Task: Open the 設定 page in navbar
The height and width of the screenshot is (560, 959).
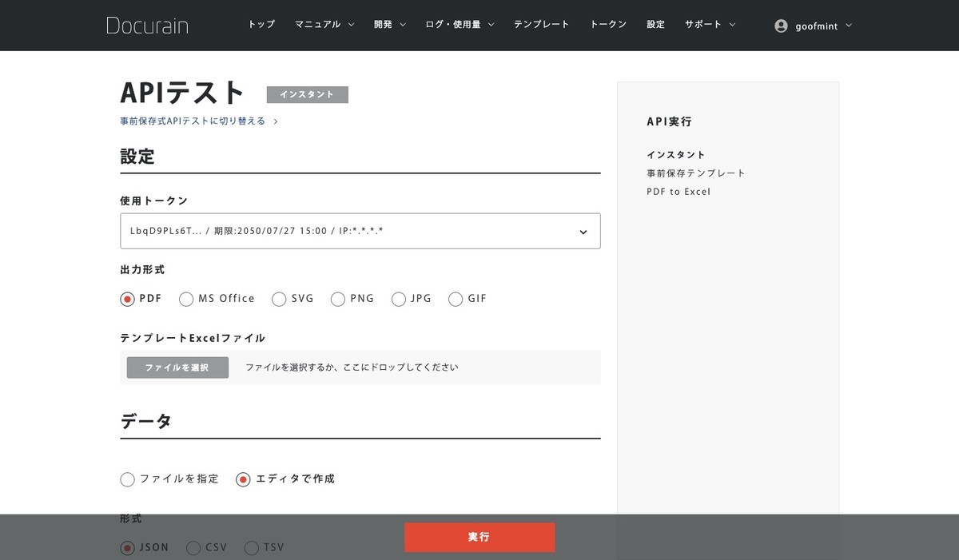Action: [x=656, y=25]
